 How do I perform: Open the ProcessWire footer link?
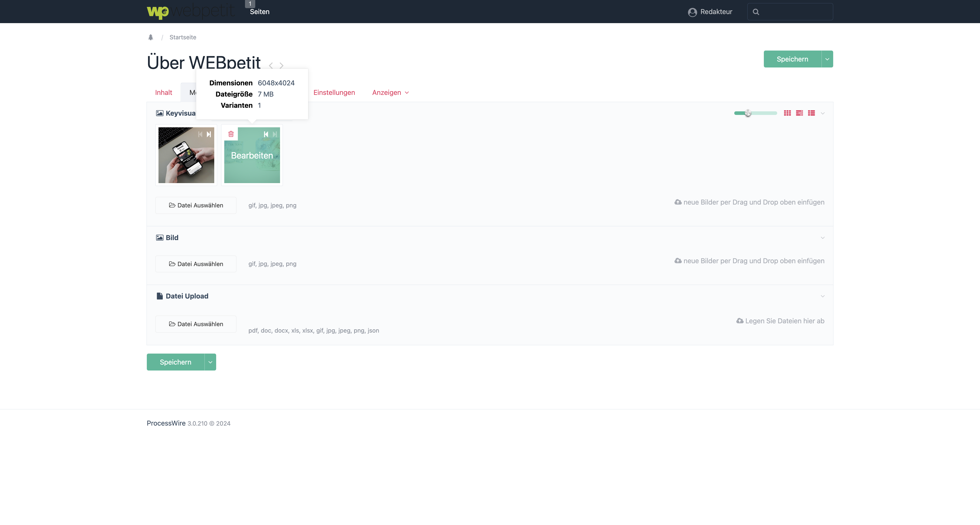[x=166, y=423]
